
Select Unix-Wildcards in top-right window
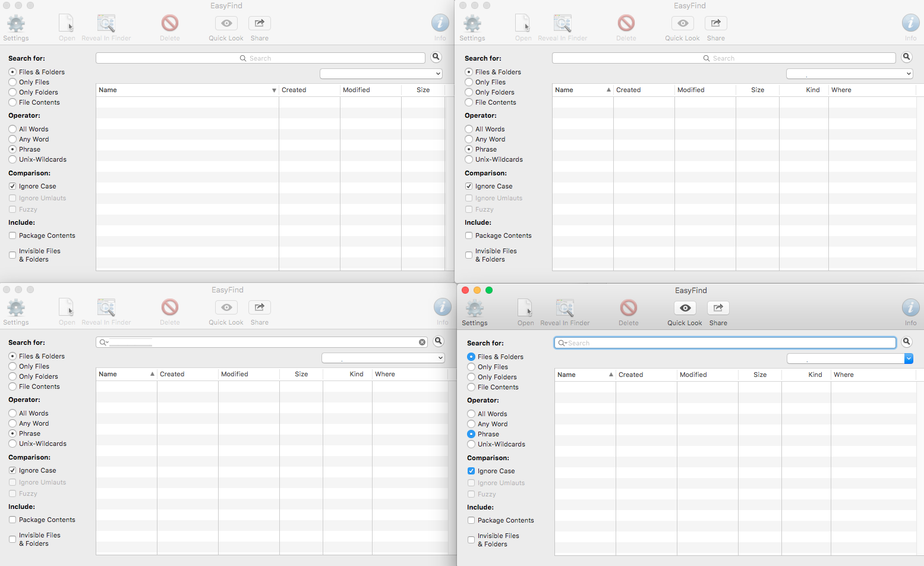click(469, 159)
